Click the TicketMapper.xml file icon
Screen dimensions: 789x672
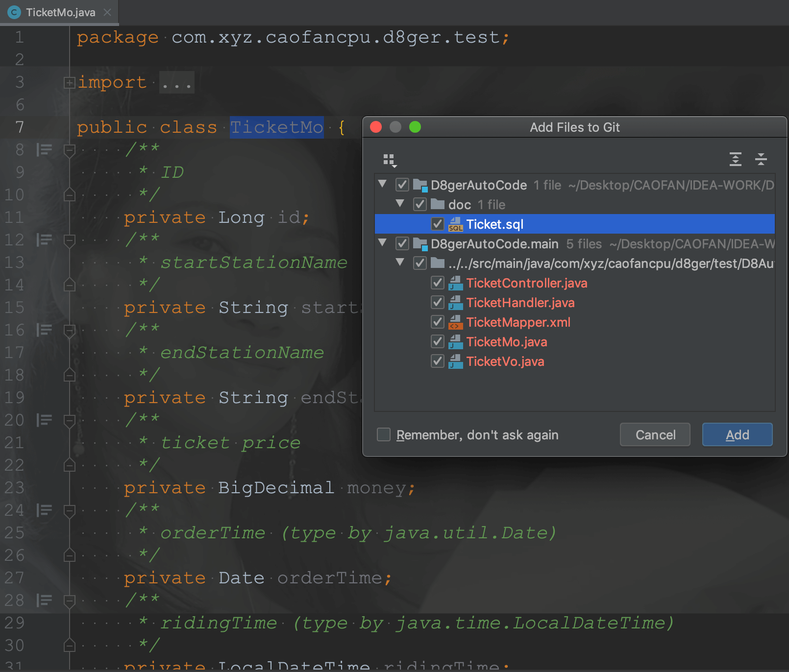(456, 322)
